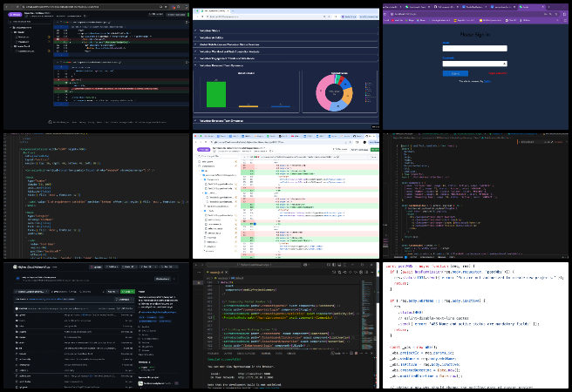Screen dimensions: 572x392
Task: Click the tall green bar in the dashboard bar chart
Action: tap(216, 94)
